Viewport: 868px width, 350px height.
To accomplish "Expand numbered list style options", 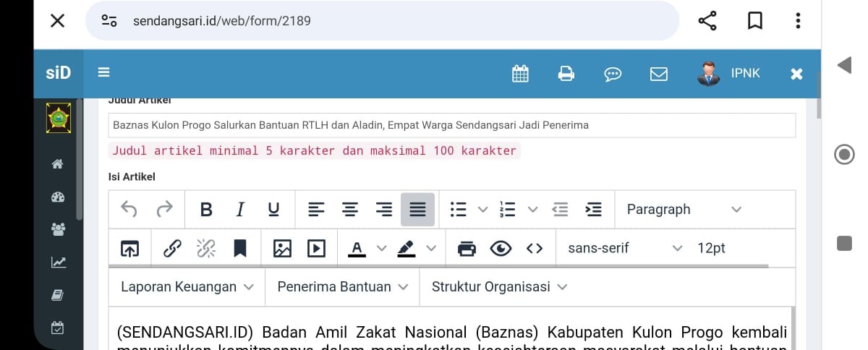I will [x=533, y=210].
